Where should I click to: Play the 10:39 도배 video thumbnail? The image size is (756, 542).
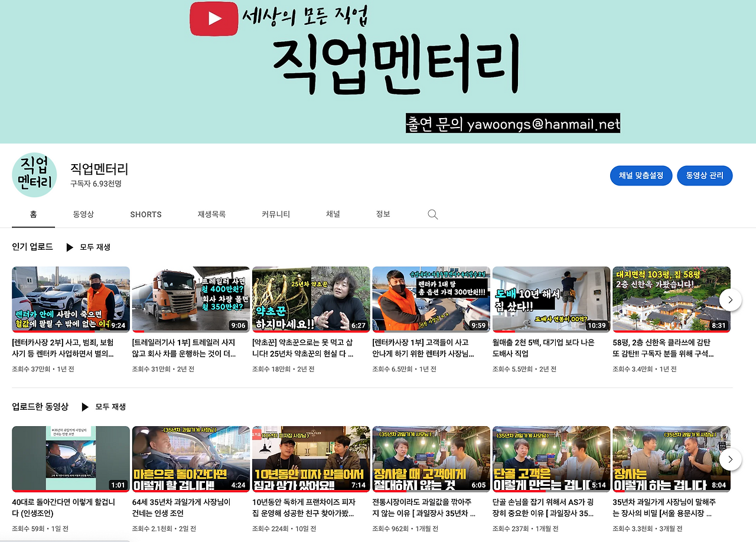(x=552, y=299)
